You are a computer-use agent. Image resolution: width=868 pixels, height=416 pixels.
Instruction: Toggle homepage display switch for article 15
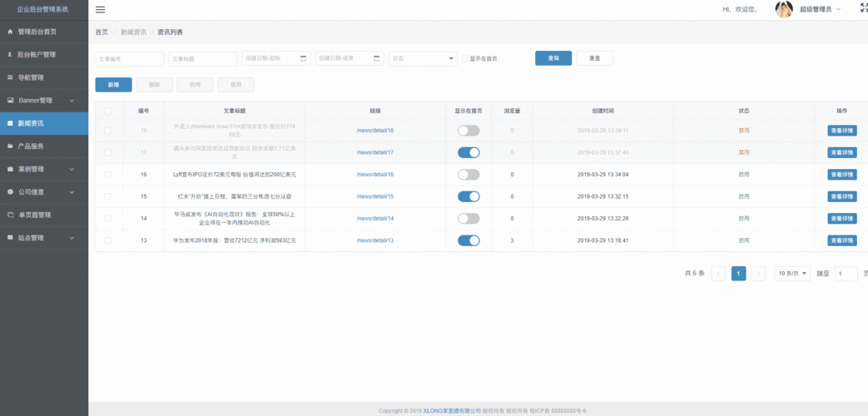[469, 196]
